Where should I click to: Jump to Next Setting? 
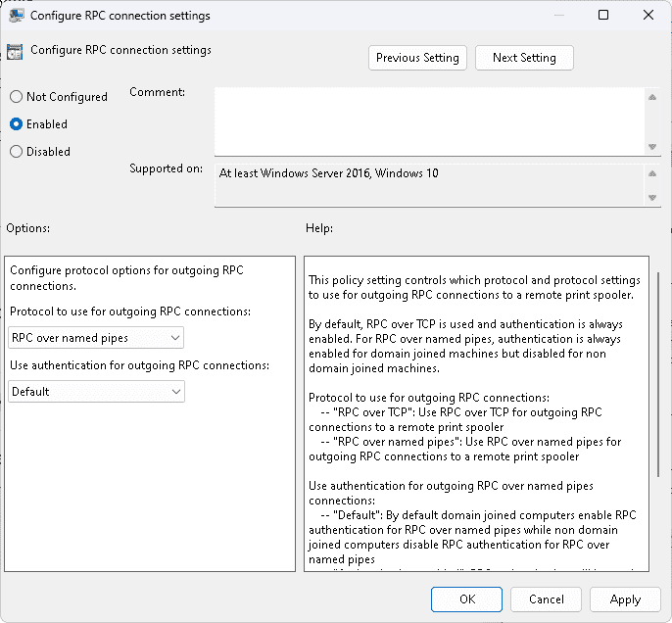click(x=524, y=58)
